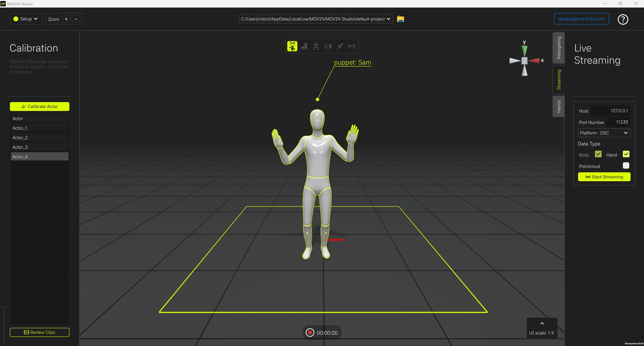Viewport: 644px width, 346px height.
Task: Uncheck the Hand data type checkbox
Action: [626, 154]
